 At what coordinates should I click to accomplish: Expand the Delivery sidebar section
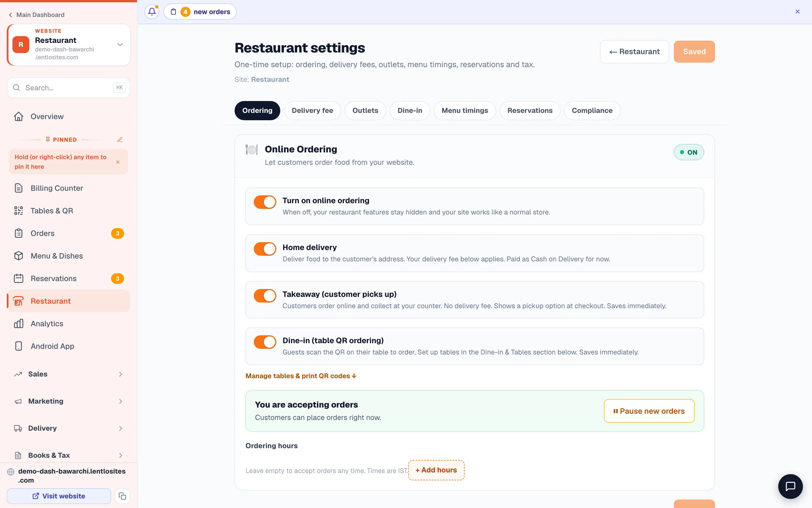coord(69,428)
